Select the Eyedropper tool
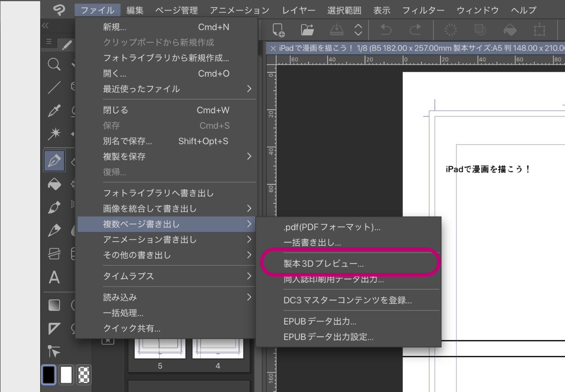 pos(54,111)
